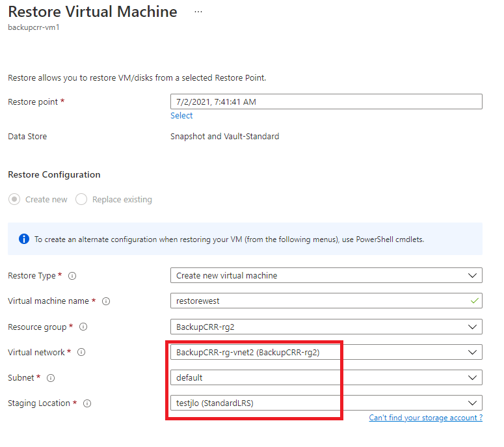Click the Virtual machine name info icon
Image resolution: width=504 pixels, height=447 pixels.
[106, 301]
